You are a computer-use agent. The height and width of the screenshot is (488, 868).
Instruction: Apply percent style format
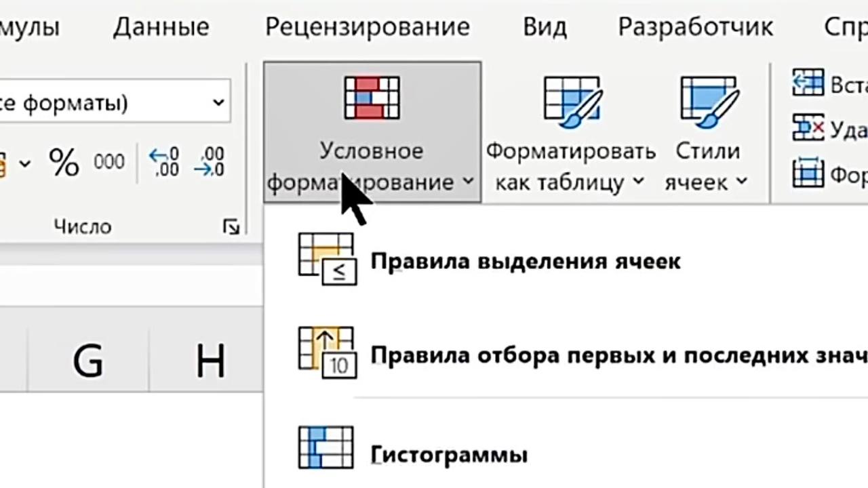64,163
